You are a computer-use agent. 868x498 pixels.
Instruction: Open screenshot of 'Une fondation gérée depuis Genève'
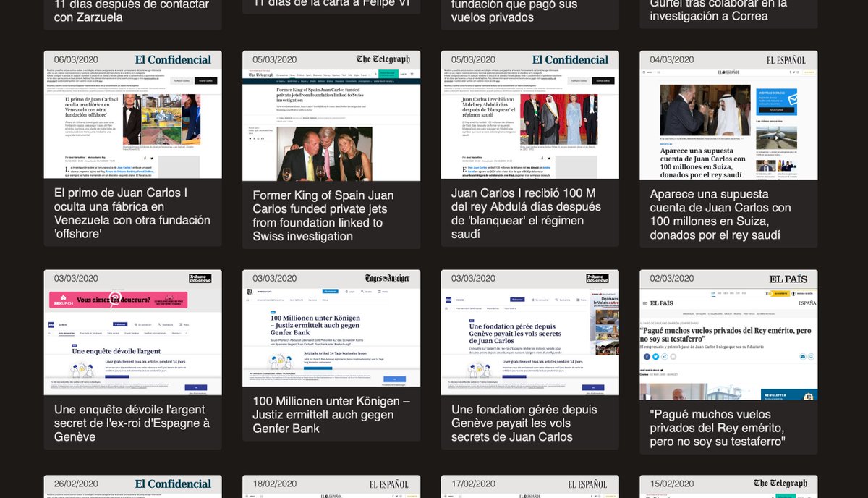pos(530,341)
